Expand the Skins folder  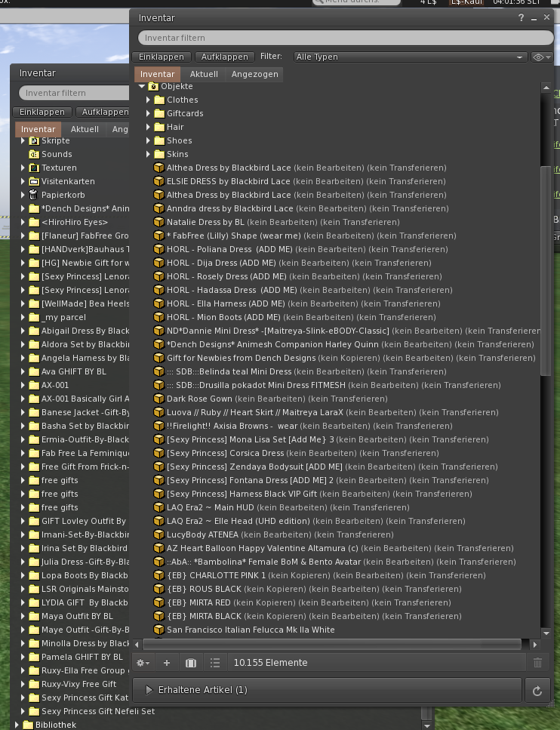click(148, 154)
